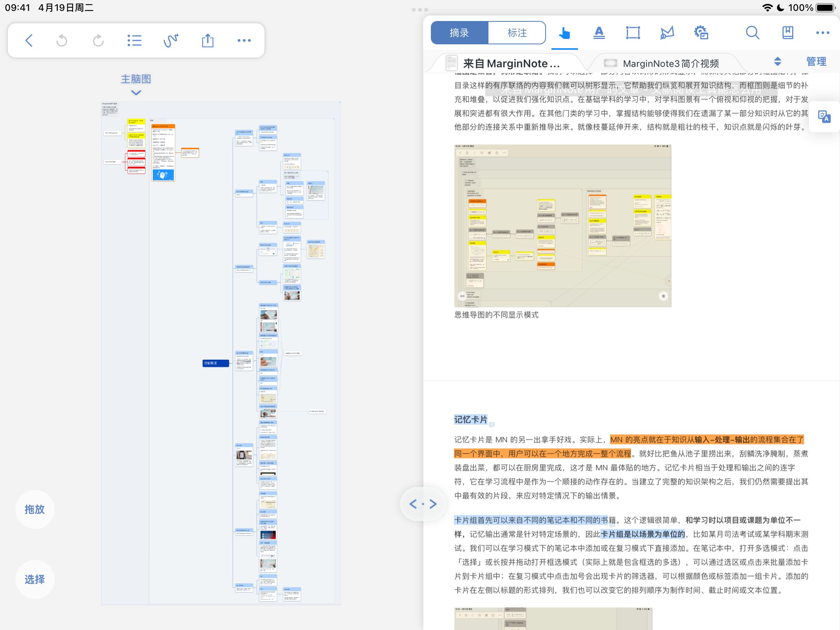Open document sort up-down arrows

click(777, 61)
